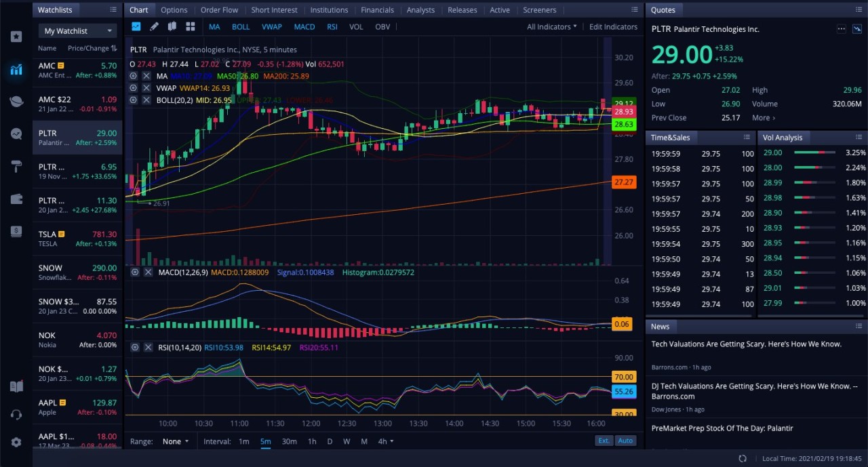This screenshot has width=868, height=467.
Task: Toggle visibility of the MACD indicator
Action: [134, 272]
